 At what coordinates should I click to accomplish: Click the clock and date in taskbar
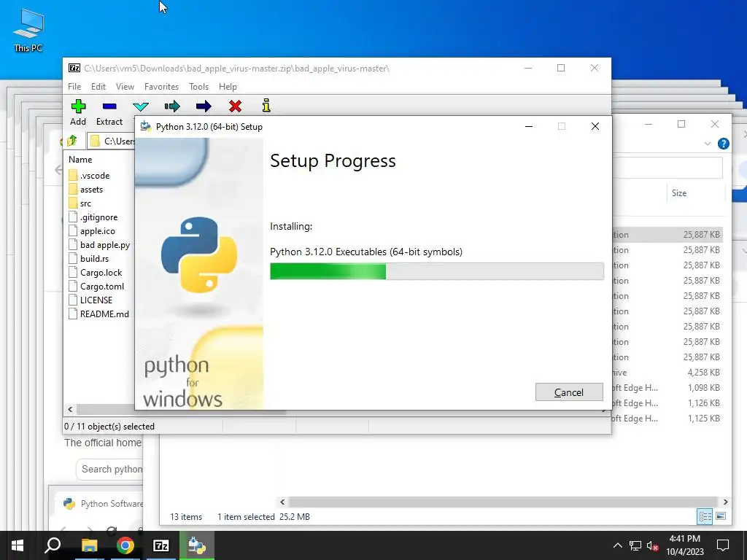[x=684, y=545]
